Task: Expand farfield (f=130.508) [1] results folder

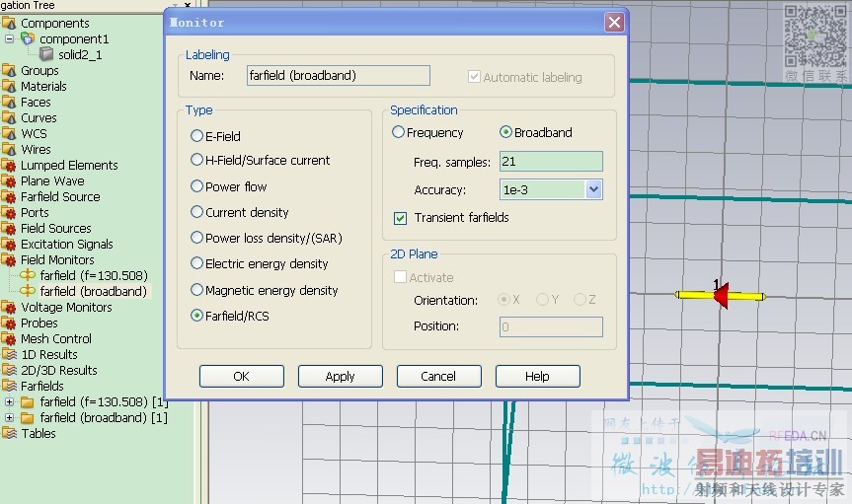Action: (9, 401)
